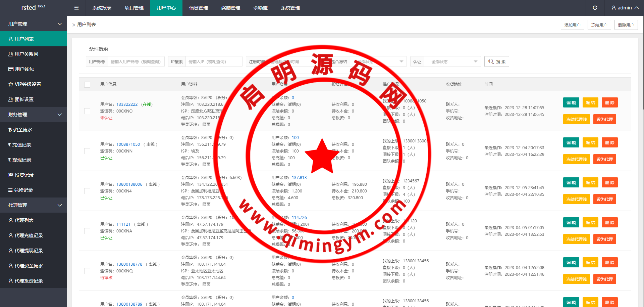Screen dimensions: 644x307
Task: Check the row for user 1008871050
Action: (x=87, y=151)
